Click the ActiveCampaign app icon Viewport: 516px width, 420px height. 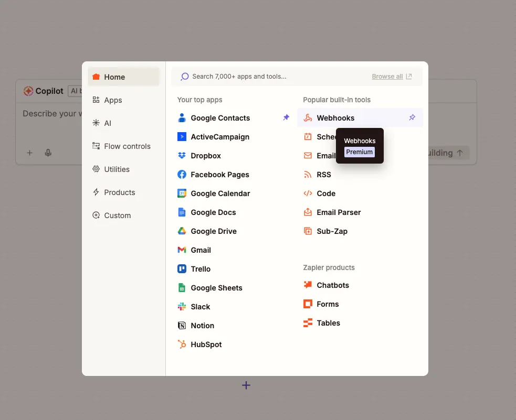point(182,137)
